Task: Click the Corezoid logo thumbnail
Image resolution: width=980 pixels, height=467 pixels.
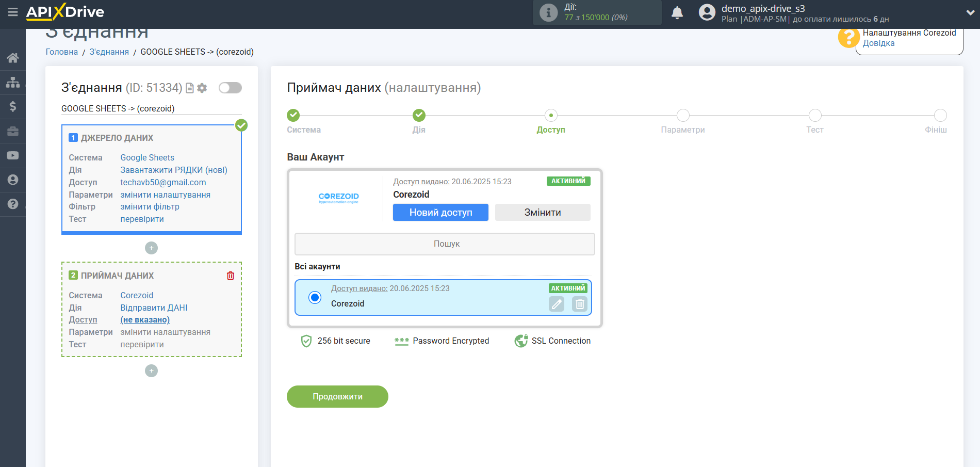Action: 339,198
